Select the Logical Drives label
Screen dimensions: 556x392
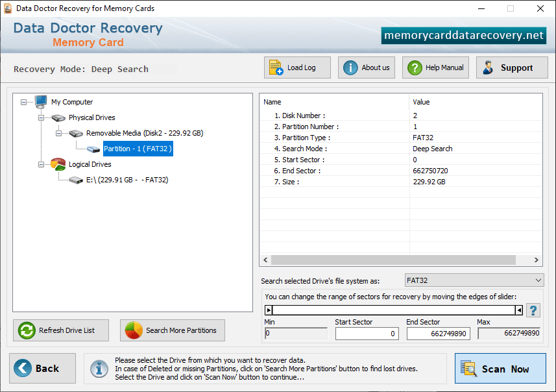click(x=90, y=164)
